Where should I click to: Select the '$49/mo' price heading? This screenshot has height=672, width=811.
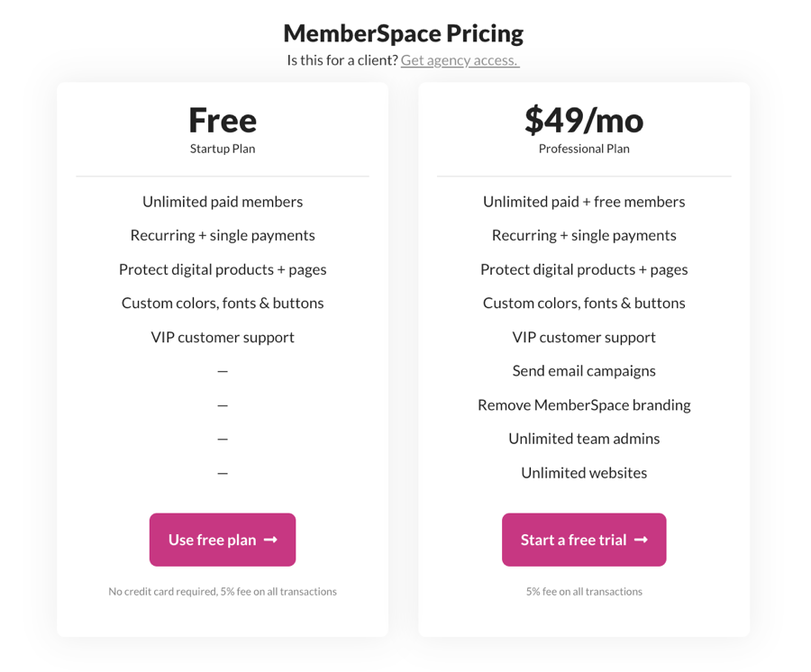[x=584, y=120]
